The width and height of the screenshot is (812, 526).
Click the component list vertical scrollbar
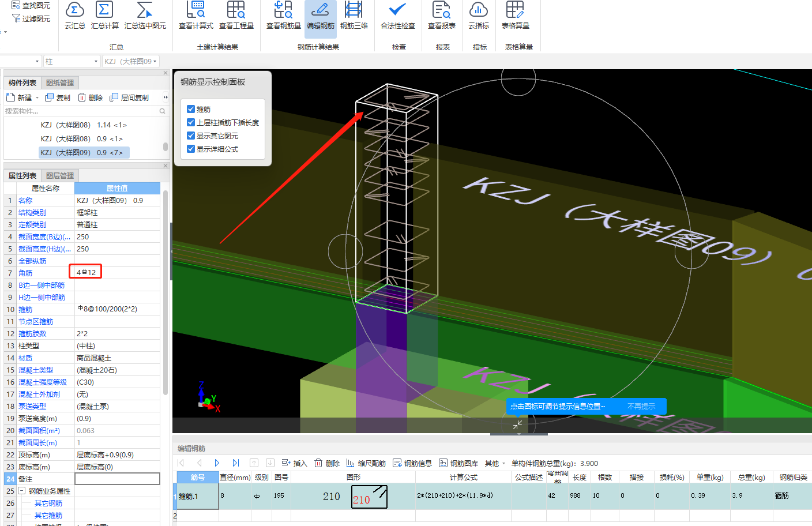pyautogui.click(x=166, y=146)
